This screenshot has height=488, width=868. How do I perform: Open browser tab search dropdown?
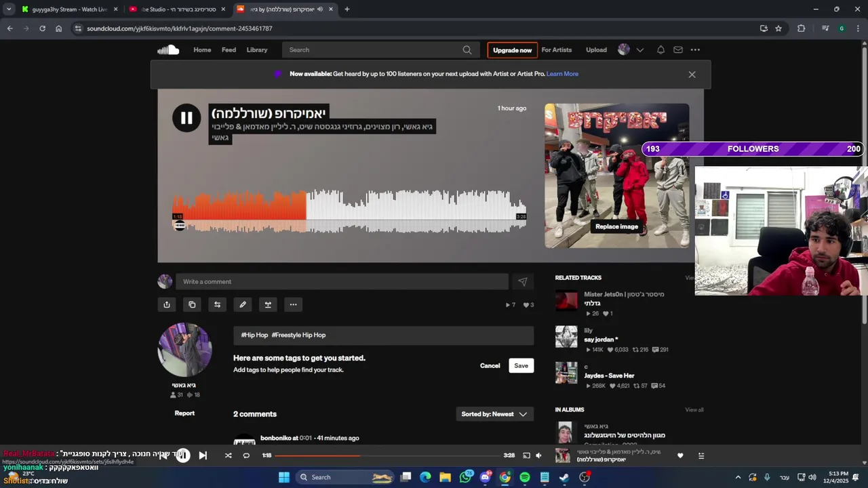(9, 9)
